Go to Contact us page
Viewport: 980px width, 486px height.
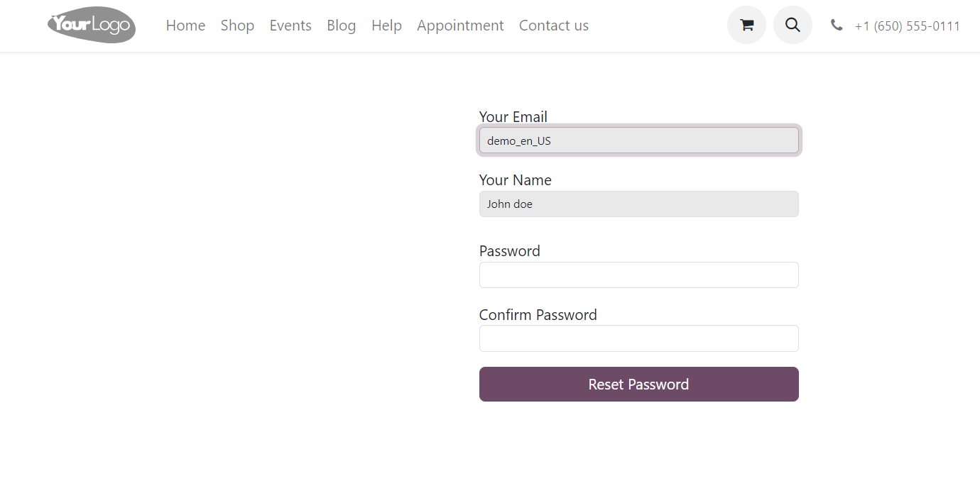pyautogui.click(x=554, y=26)
